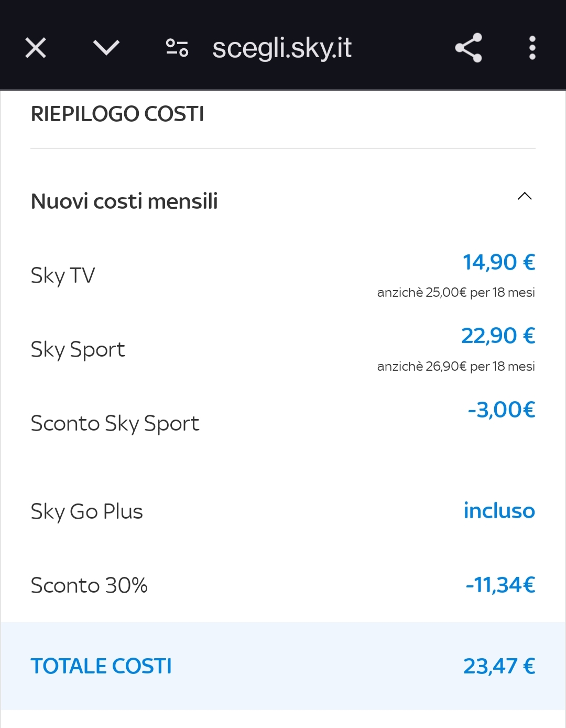Image resolution: width=566 pixels, height=728 pixels.
Task: Tap the 14,90 € Sky TV price
Action: pyautogui.click(x=499, y=262)
